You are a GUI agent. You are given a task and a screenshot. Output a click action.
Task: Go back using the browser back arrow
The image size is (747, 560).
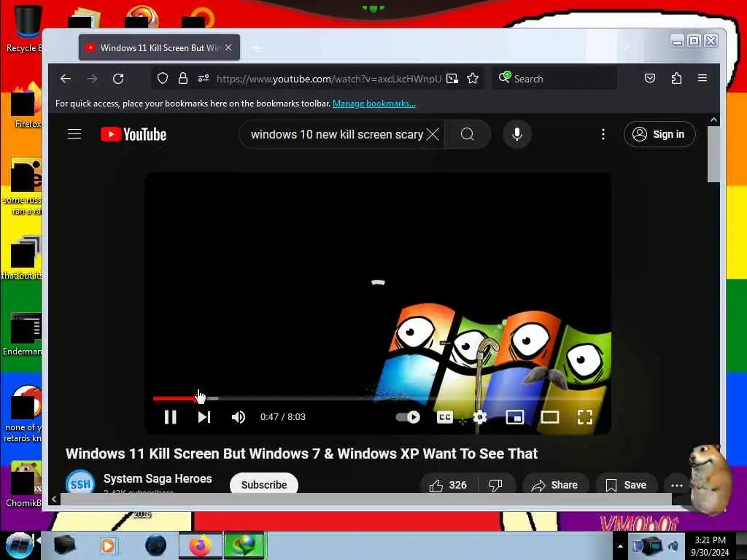tap(66, 79)
